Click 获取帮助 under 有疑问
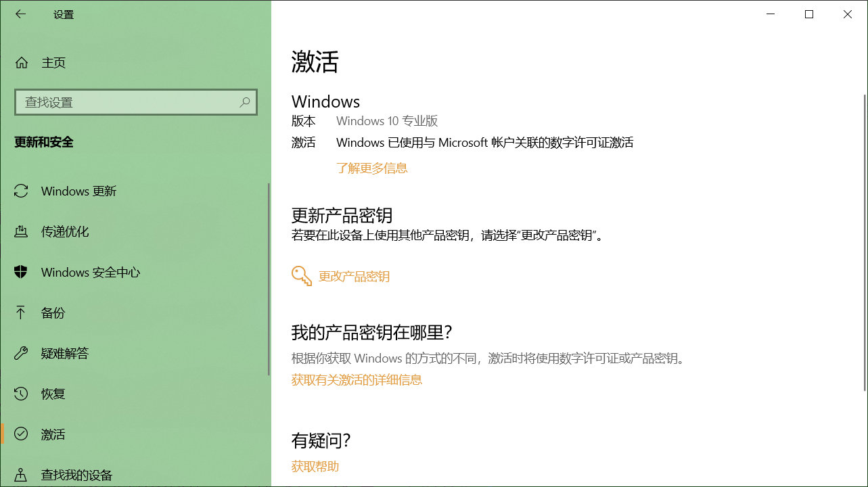The image size is (868, 487). (315, 465)
